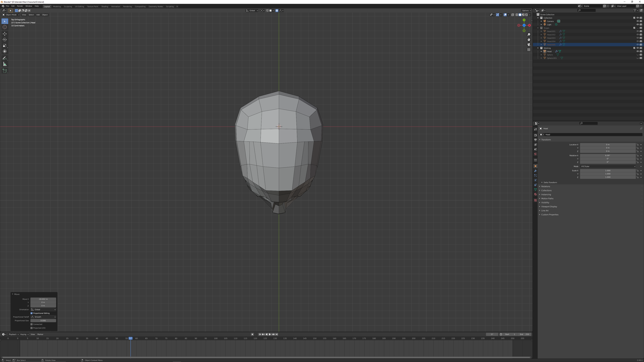Activate the Rotate tool
The height and width of the screenshot is (362, 644).
pos(5,40)
